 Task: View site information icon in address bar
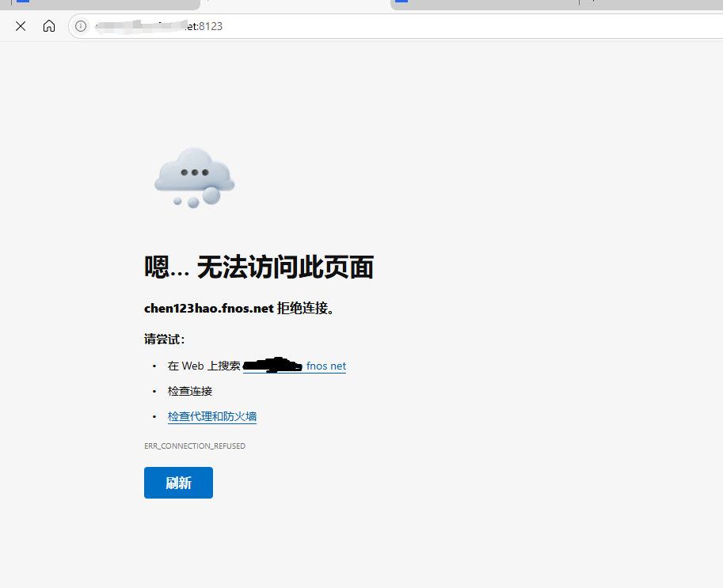point(80,26)
